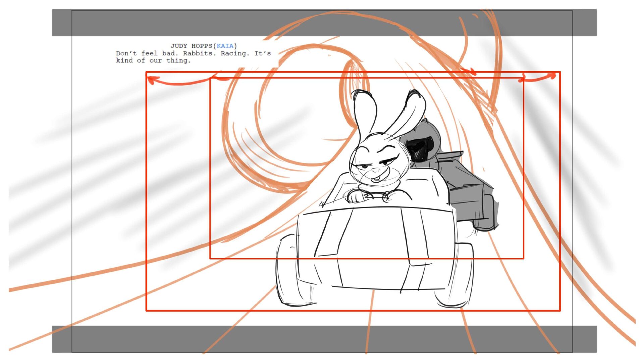Screen dimensions: 644x363
Task: Click the blue KAIA name text
Action: [225, 46]
